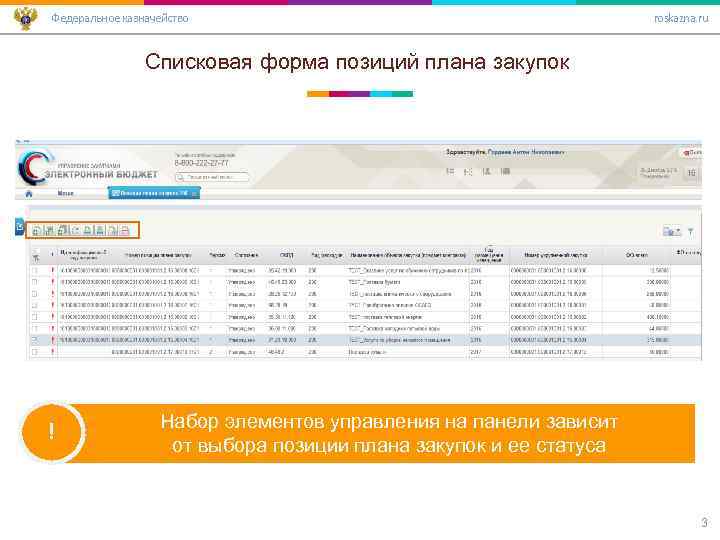Click the search field under the phone number
Viewport: 720px width, 540px height.
(x=213, y=177)
